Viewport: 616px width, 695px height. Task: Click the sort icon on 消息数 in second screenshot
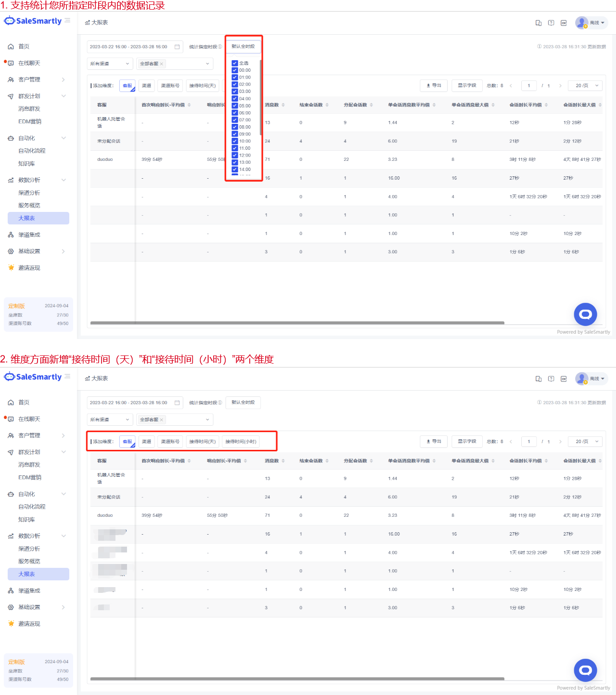pyautogui.click(x=283, y=461)
